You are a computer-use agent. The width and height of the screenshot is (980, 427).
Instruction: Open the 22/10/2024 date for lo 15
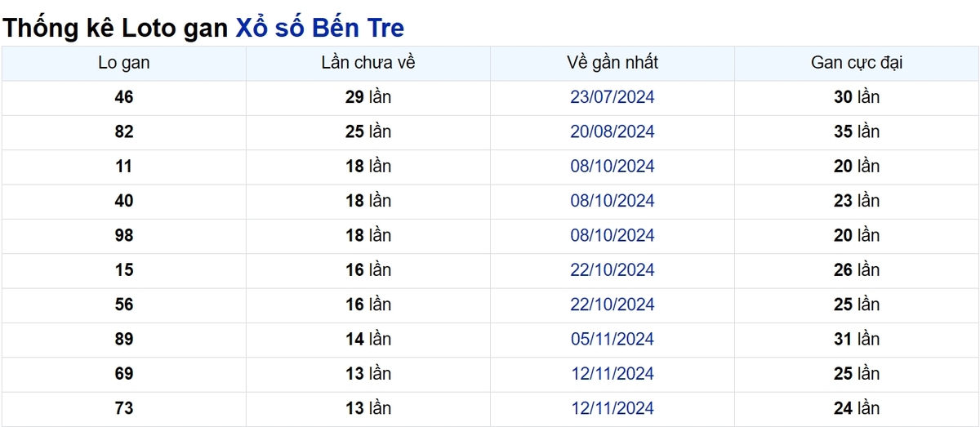[612, 270]
